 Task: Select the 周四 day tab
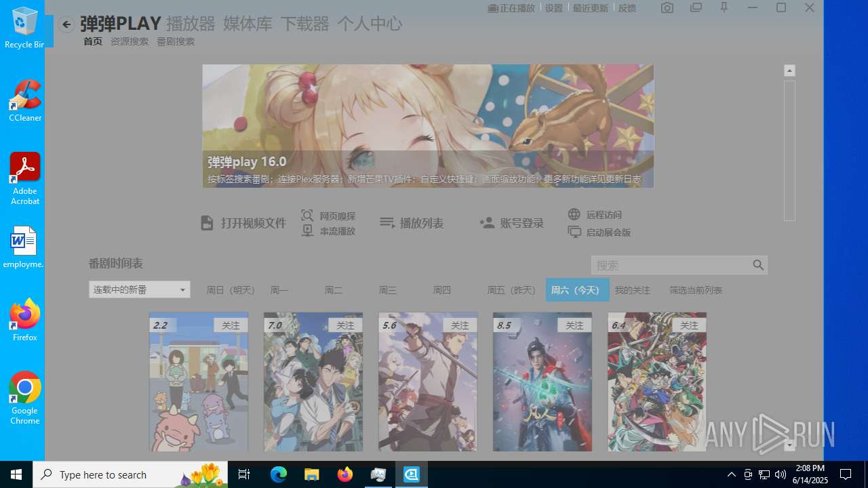click(442, 290)
